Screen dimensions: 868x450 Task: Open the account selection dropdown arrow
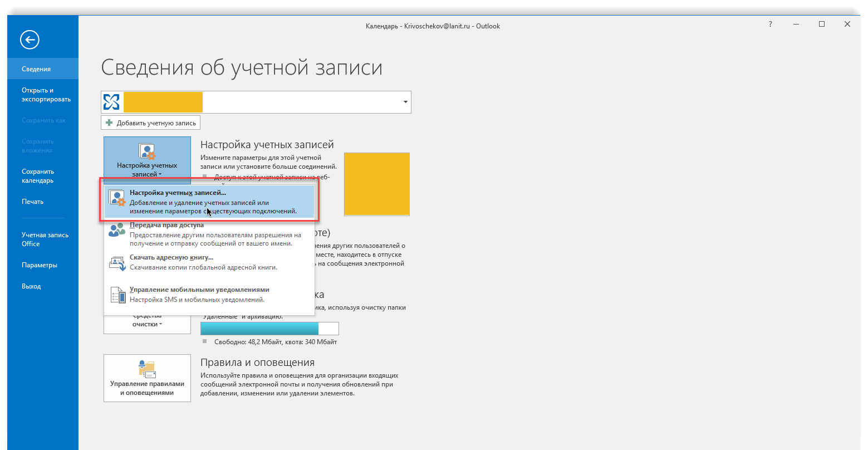(x=405, y=102)
